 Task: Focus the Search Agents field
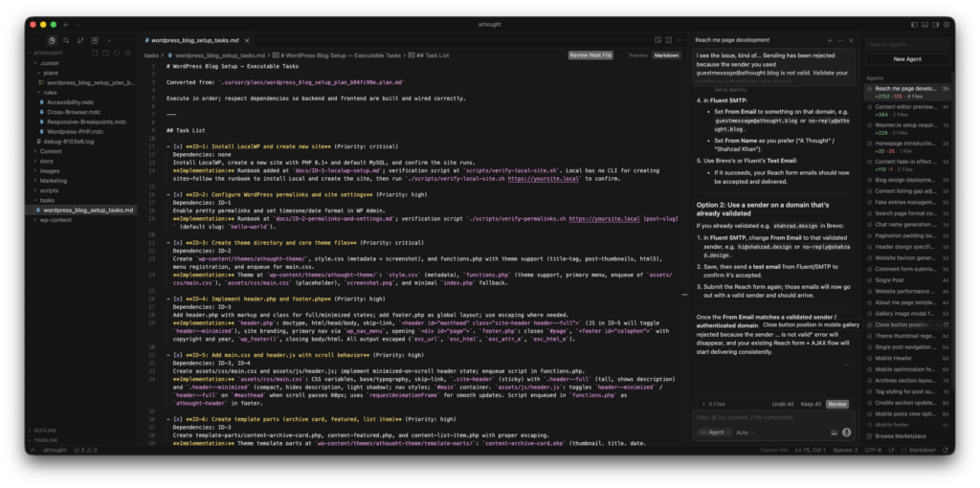click(x=907, y=44)
